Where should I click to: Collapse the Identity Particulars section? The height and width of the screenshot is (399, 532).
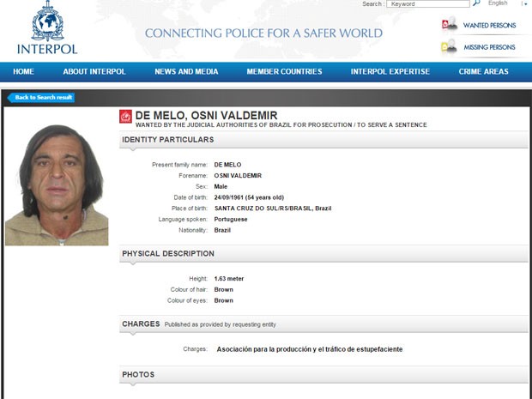tap(323, 140)
